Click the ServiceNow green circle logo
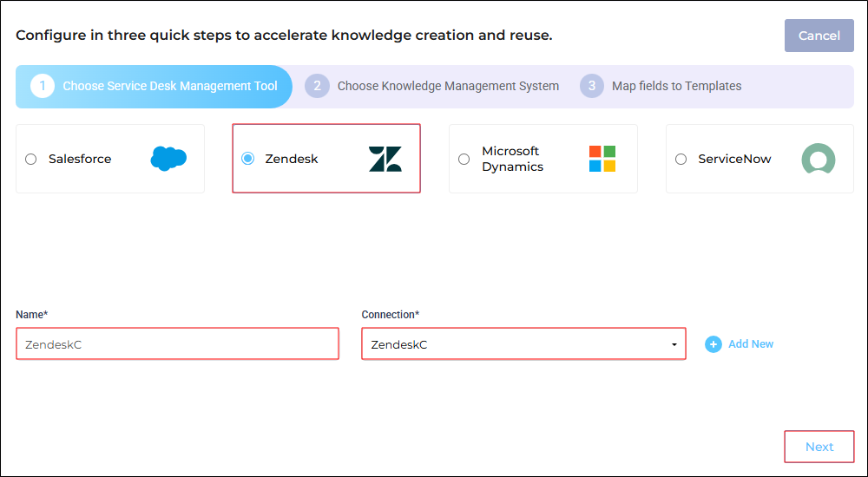The image size is (868, 477). tap(819, 159)
